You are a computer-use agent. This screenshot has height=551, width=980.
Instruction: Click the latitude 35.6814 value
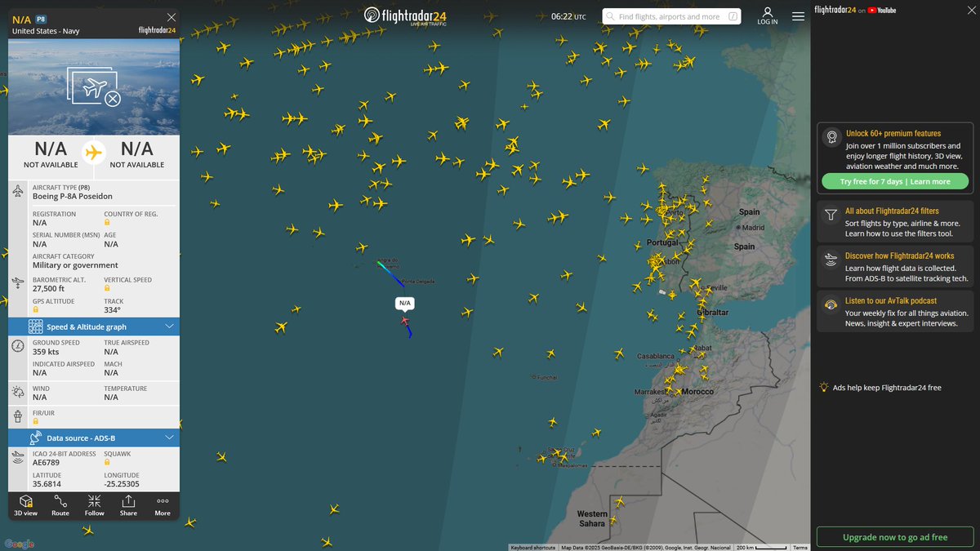(48, 484)
